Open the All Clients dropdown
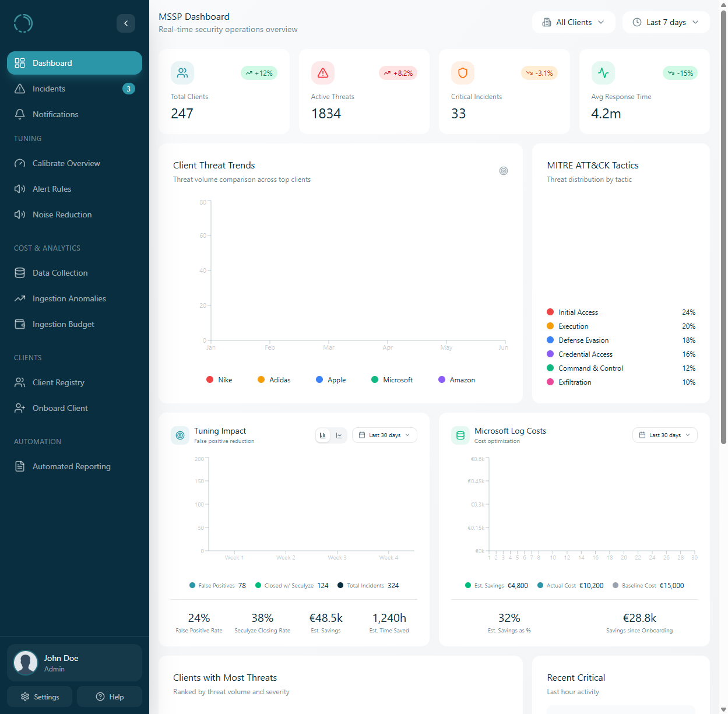 (574, 22)
